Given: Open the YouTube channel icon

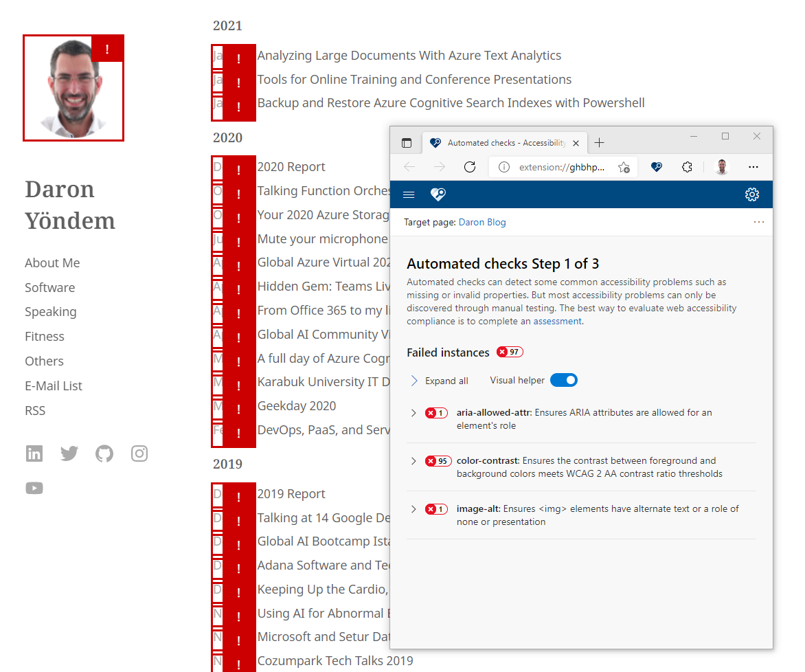Looking at the screenshot, I should click(x=34, y=488).
